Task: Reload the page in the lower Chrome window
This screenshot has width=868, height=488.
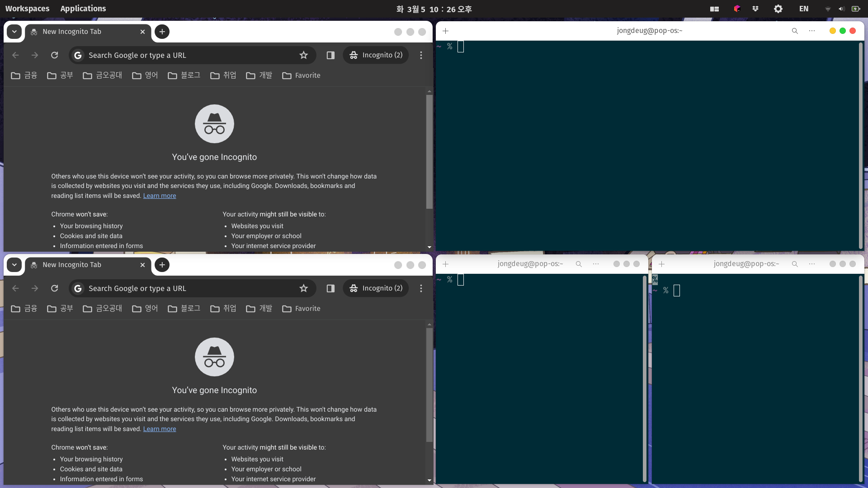Action: click(x=55, y=288)
